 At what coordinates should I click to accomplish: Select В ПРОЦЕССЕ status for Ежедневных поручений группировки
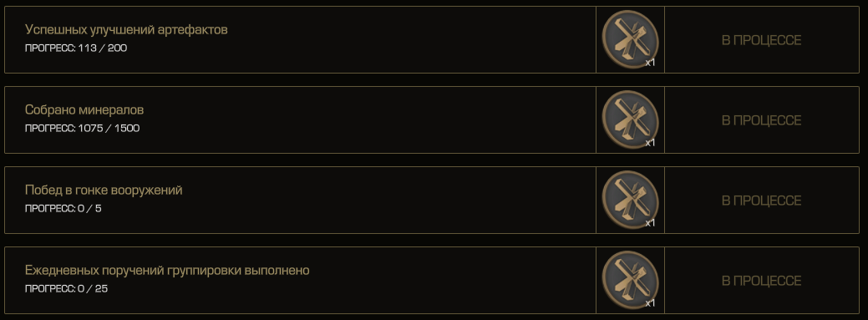click(x=761, y=281)
